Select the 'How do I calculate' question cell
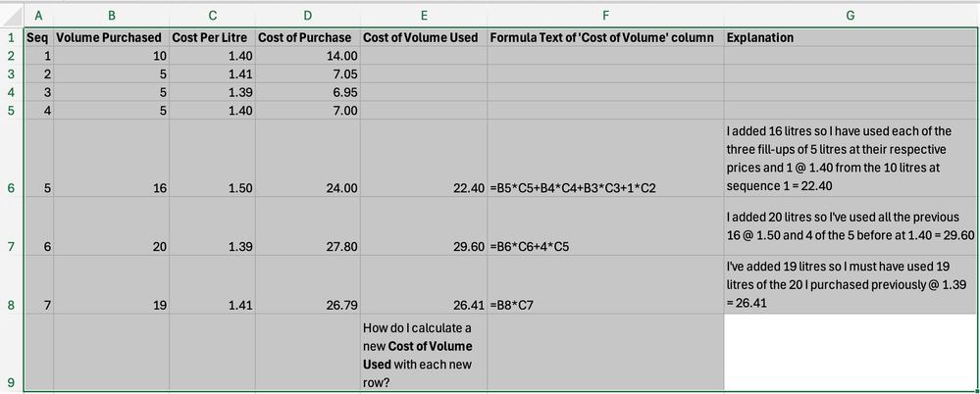The width and height of the screenshot is (980, 394). point(425,353)
